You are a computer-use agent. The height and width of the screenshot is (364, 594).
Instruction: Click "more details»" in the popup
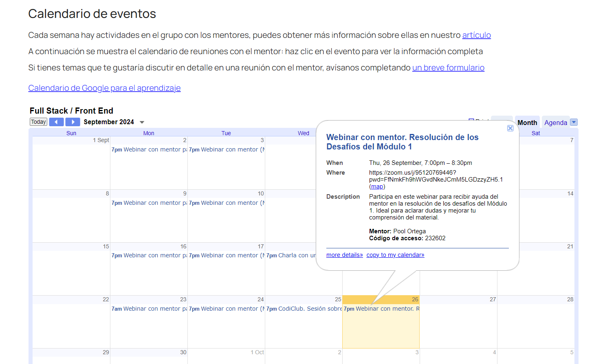pos(344,254)
